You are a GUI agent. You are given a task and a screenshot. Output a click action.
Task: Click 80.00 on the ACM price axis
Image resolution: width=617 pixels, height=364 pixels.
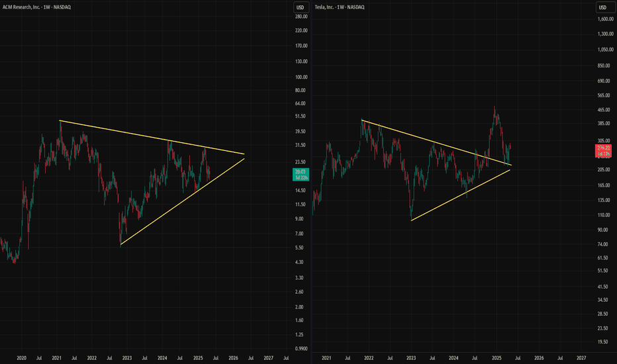(300, 90)
